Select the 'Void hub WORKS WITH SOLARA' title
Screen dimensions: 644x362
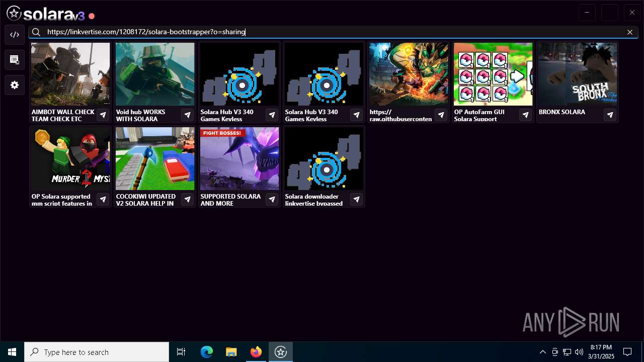click(x=140, y=116)
